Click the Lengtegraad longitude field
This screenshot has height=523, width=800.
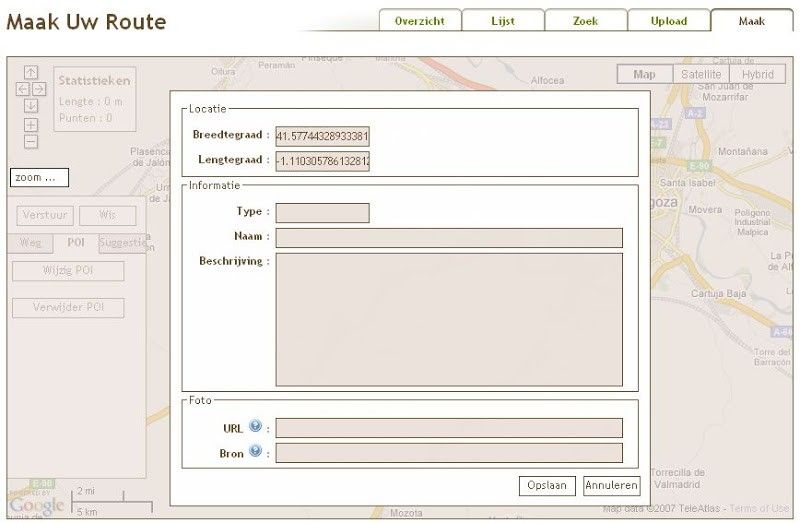[322, 161]
